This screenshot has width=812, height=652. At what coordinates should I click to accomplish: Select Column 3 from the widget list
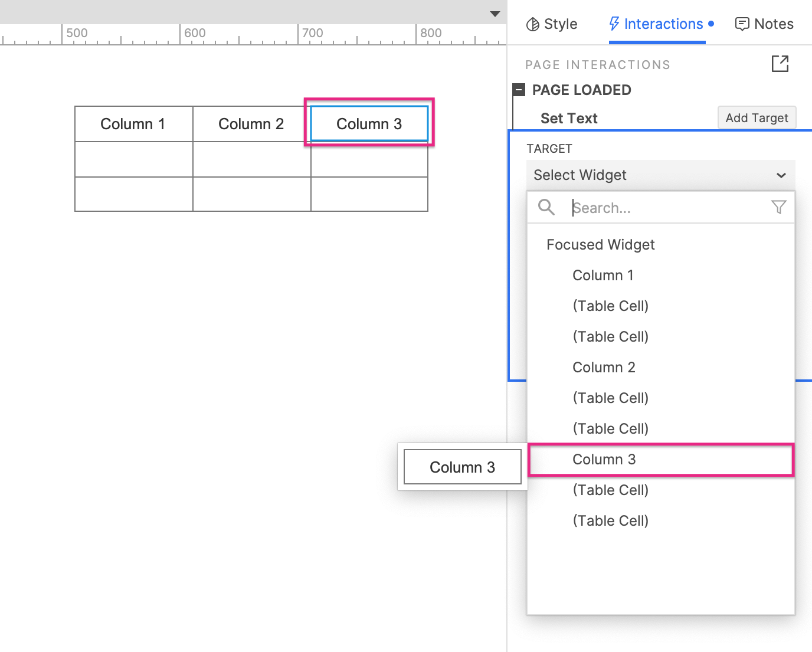click(604, 460)
